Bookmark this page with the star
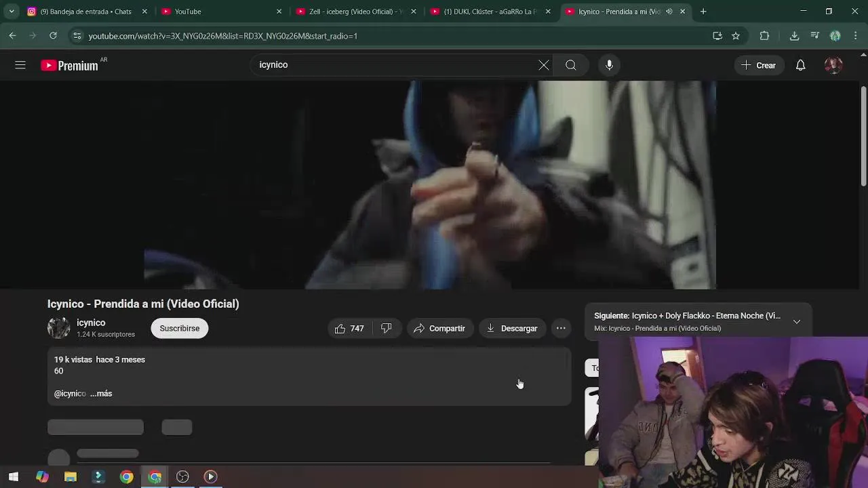Viewport: 868px width, 488px height. coord(736,36)
